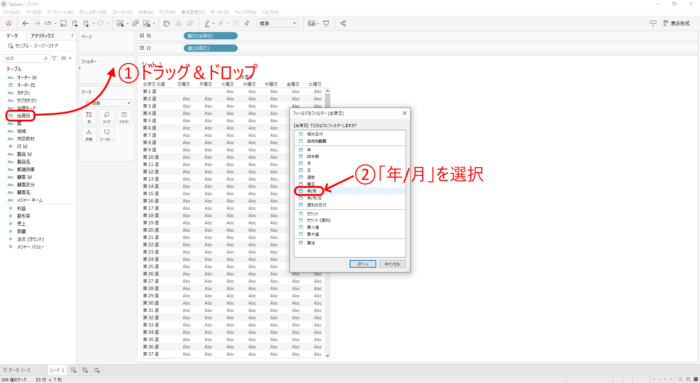Open the ヘルプ menu

click(x=270, y=12)
